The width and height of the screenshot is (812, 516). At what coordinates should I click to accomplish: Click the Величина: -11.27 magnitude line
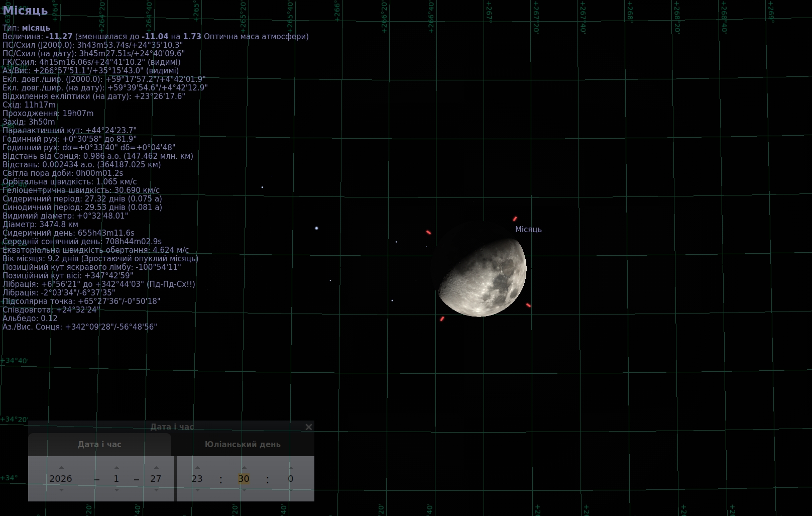[156, 37]
